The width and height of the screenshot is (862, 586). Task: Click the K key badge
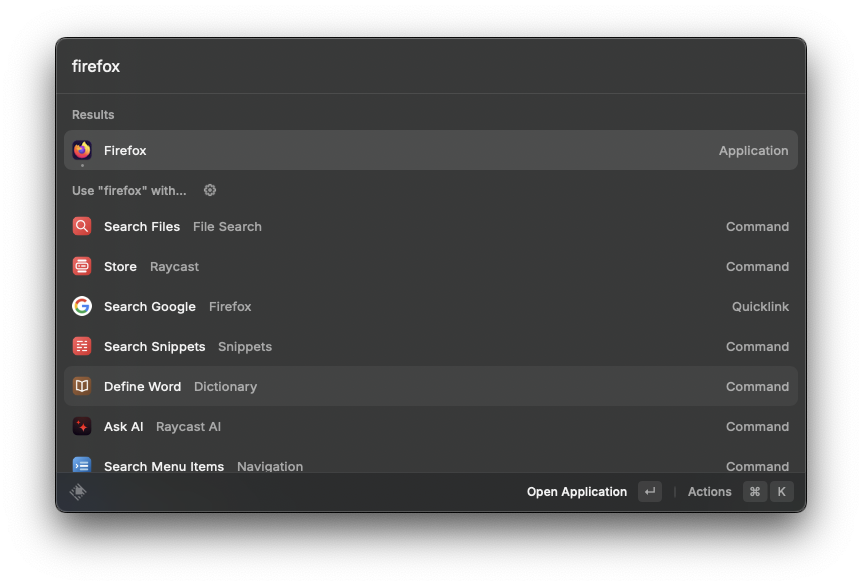pos(782,491)
